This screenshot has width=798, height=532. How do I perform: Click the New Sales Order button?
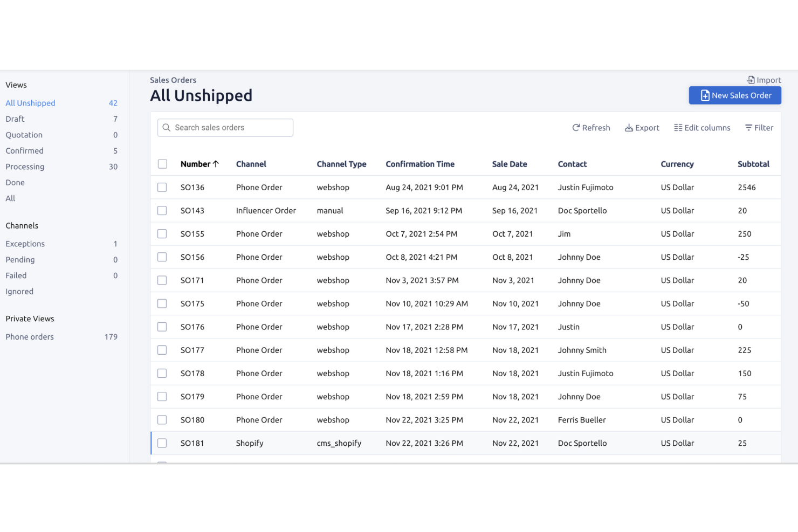coord(735,95)
